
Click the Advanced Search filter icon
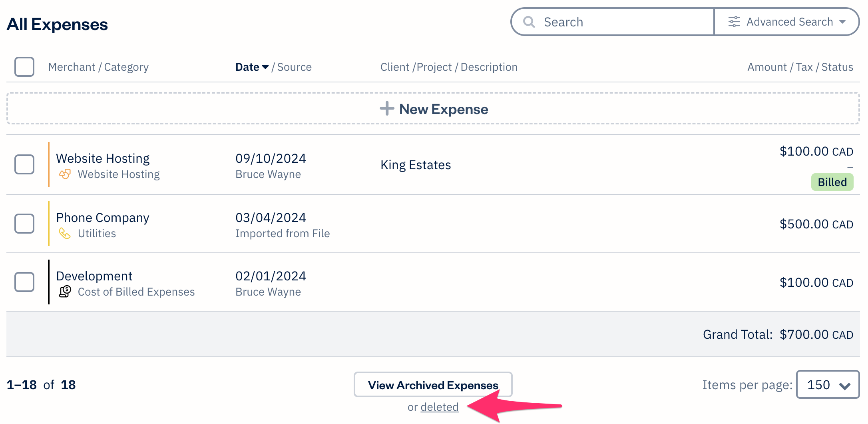734,22
